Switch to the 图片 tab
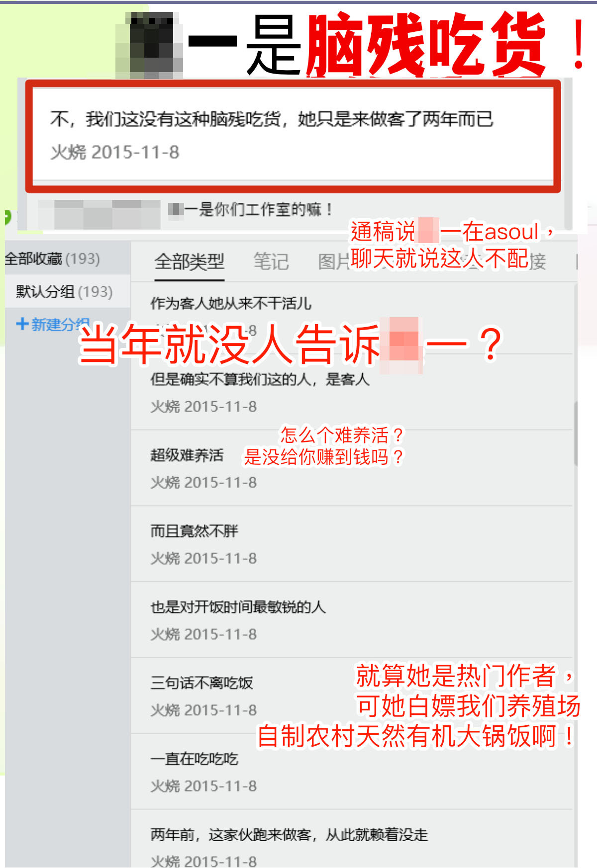The width and height of the screenshot is (597, 868). (x=334, y=261)
